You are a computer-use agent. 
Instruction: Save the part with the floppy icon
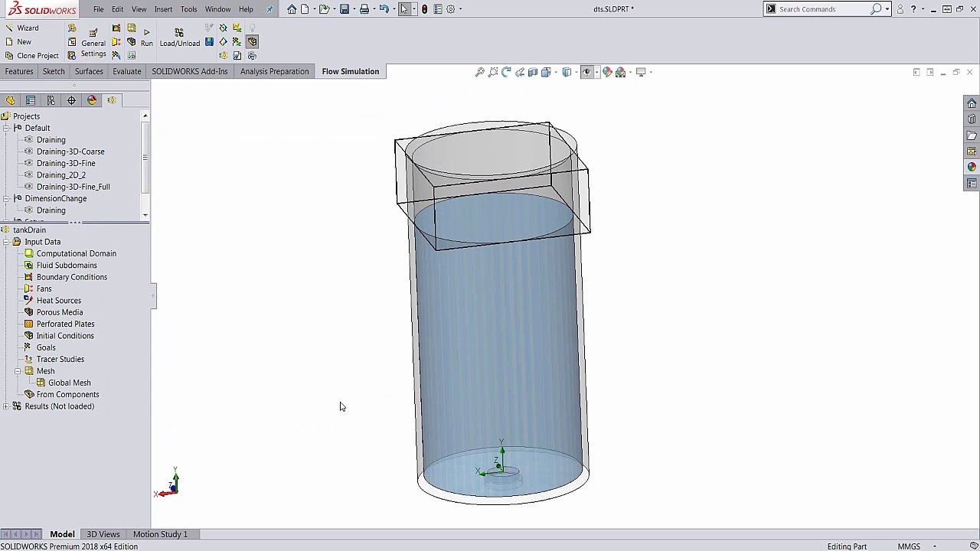click(345, 9)
